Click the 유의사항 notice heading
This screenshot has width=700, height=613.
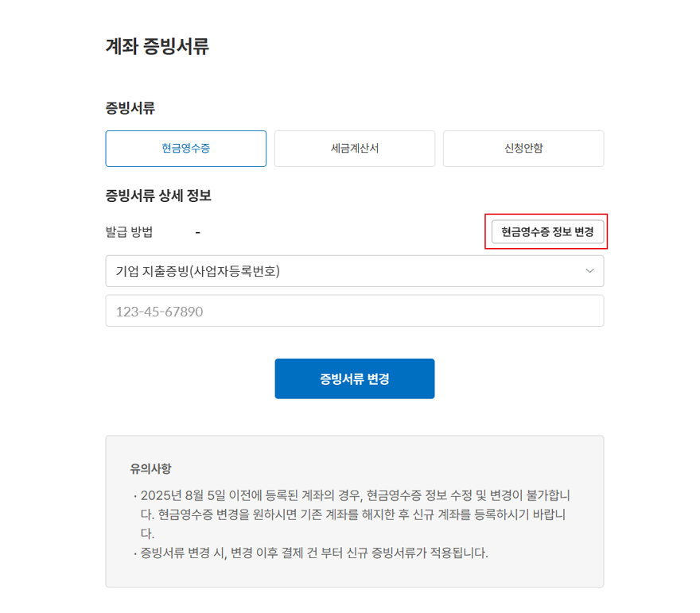(150, 469)
